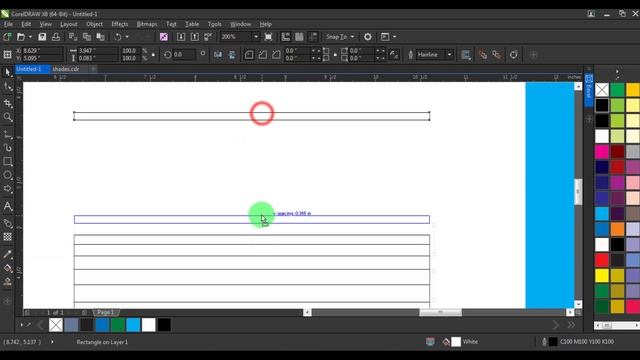Click the Convert to curves icon

513,54
